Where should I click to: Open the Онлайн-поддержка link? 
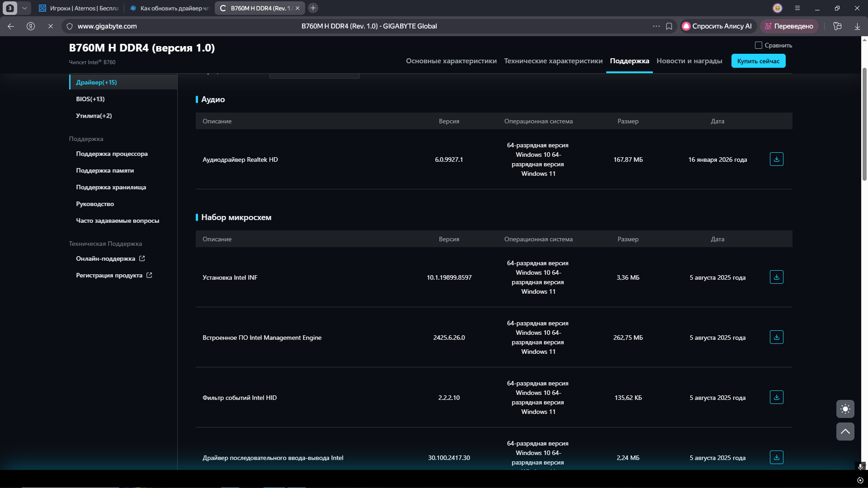[x=105, y=258]
